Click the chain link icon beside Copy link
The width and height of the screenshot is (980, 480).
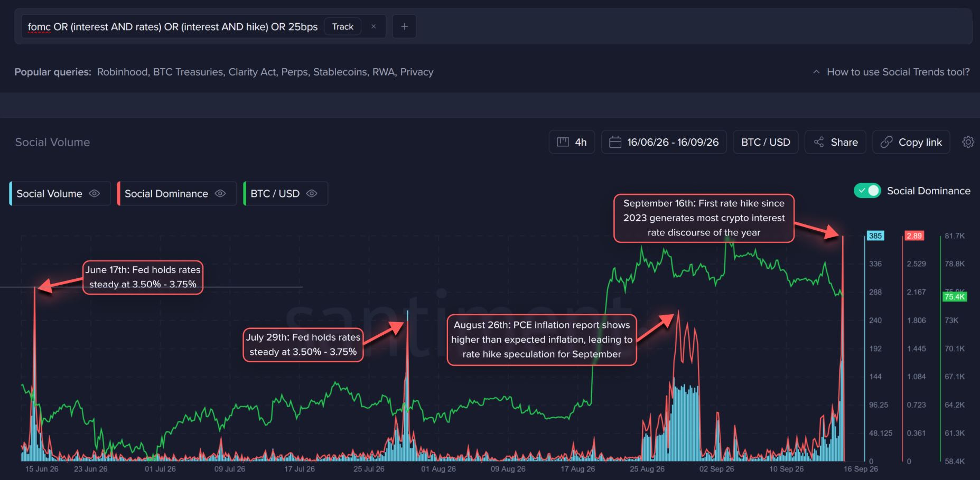tap(886, 142)
